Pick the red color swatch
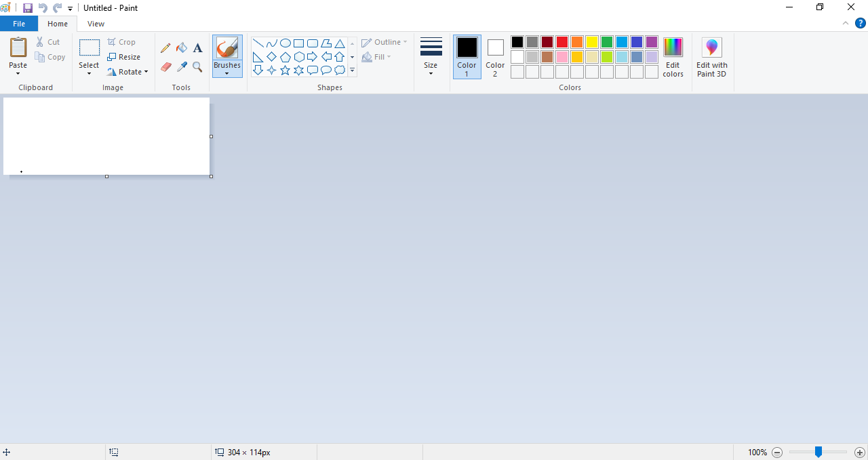The height and width of the screenshot is (460, 868). (562, 42)
